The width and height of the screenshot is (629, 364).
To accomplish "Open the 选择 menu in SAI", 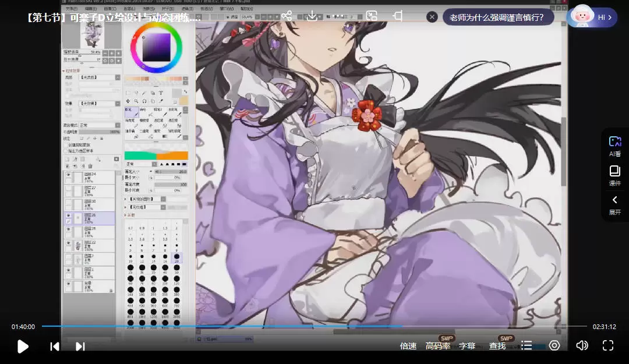I will 149,8.
